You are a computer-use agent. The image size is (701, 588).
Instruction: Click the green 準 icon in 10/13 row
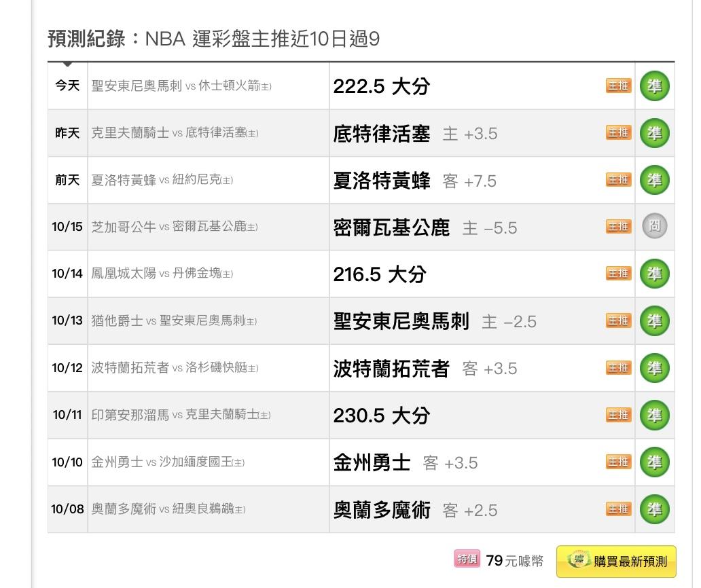(x=655, y=320)
